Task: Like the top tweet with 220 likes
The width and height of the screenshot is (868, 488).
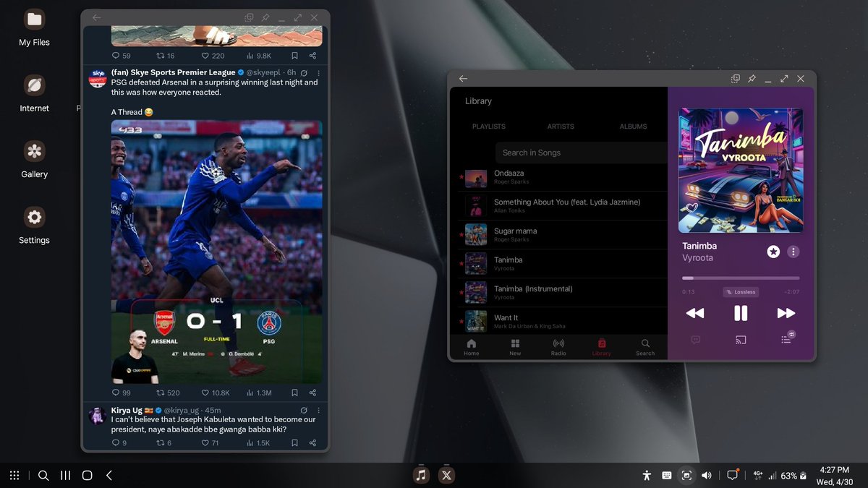Action: (213, 56)
